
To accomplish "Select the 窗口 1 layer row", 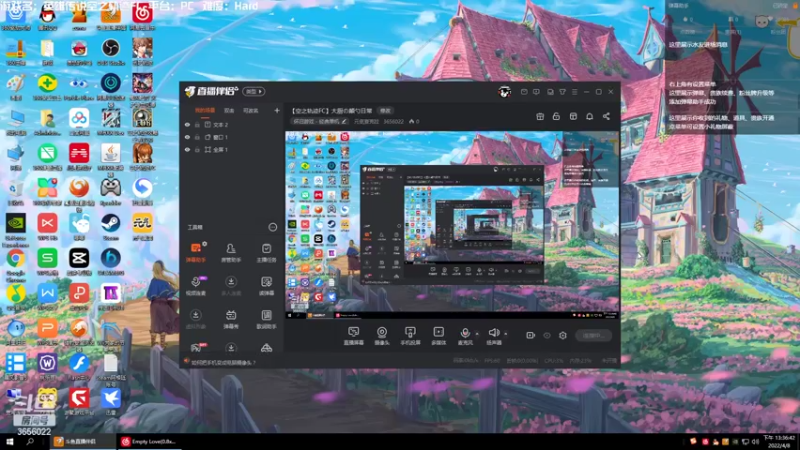I will click(x=231, y=137).
